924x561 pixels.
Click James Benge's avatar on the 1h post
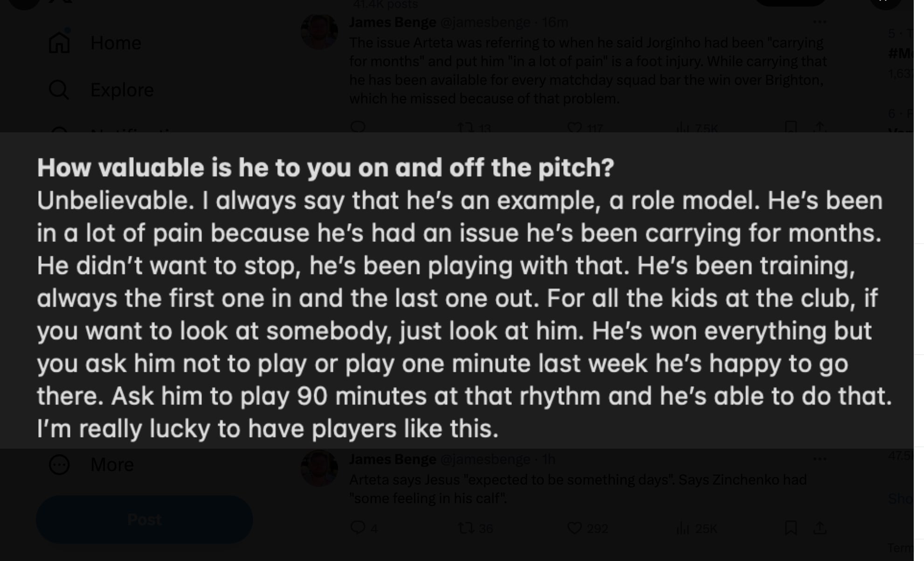coord(319,468)
